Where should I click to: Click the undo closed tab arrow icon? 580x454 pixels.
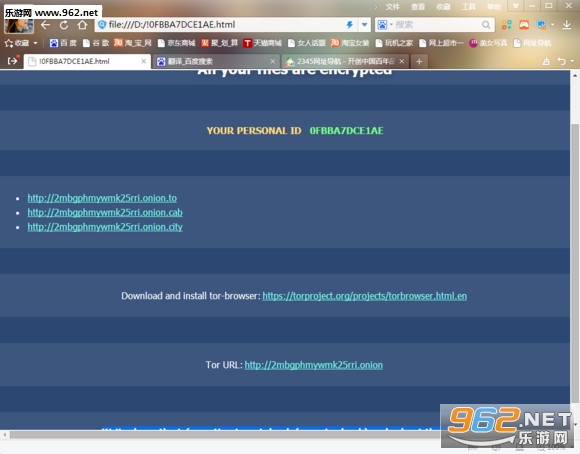[562, 61]
